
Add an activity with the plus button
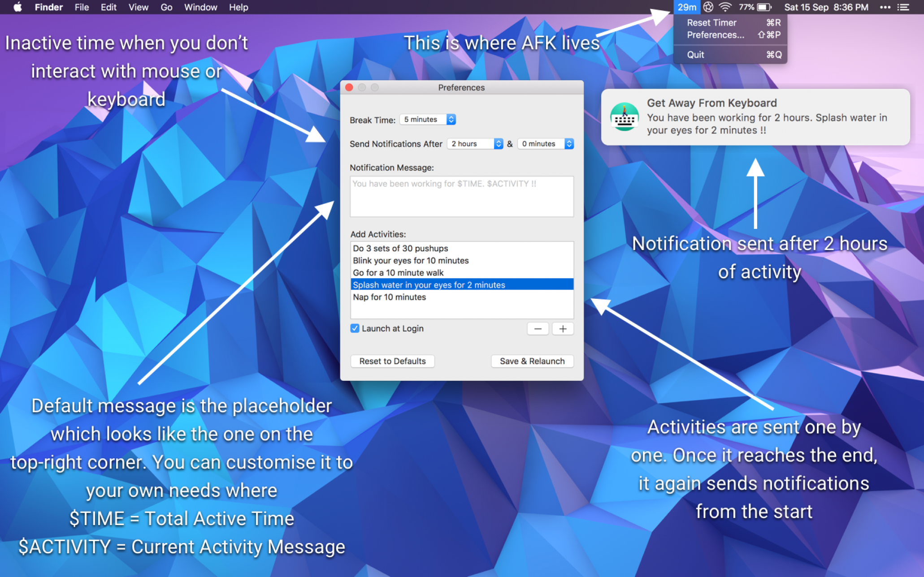563,329
